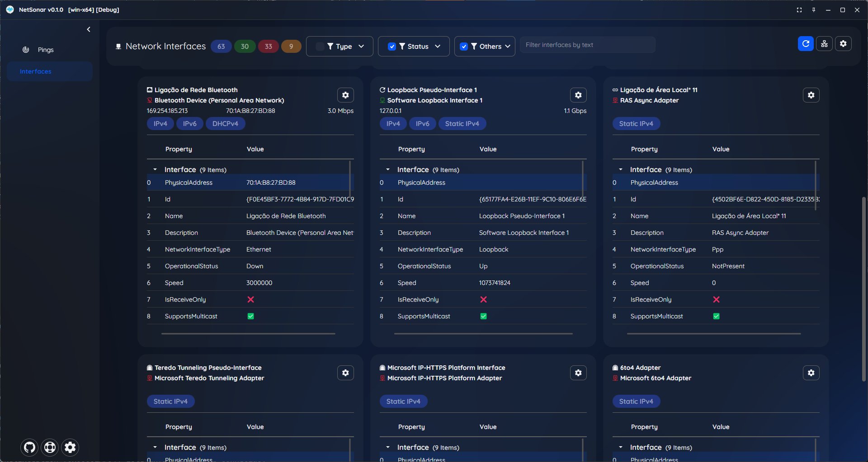Screen dimensions: 868x462
Task: Click the DHCPv4 tag on Bluetooth card
Action: (x=225, y=124)
